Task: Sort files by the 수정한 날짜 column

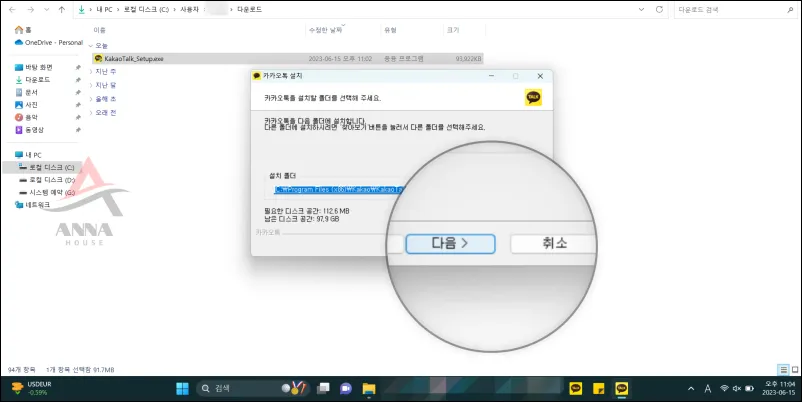Action: click(325, 30)
